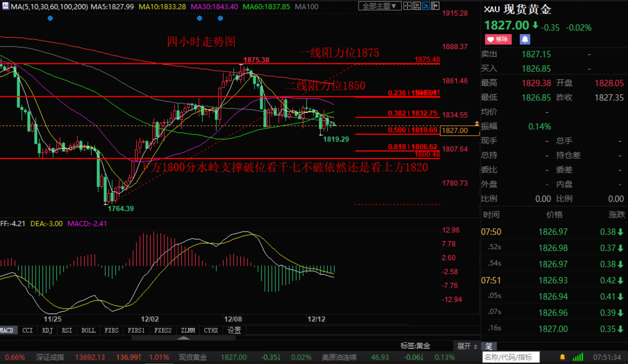Click the MA30:1843.40 label
Viewport: 628px width, 364px height.
pos(214,7)
